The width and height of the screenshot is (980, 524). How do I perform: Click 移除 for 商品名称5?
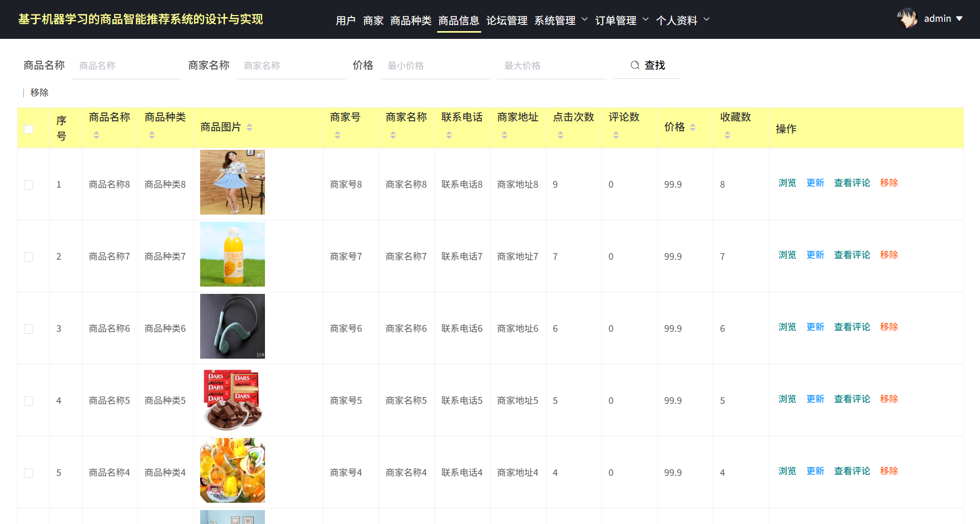click(889, 399)
